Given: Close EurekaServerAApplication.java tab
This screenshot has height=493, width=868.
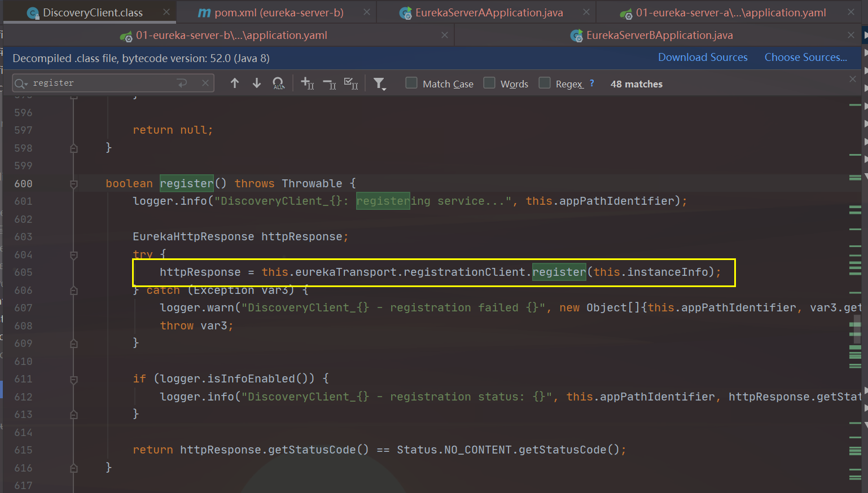Looking at the screenshot, I should 586,12.
